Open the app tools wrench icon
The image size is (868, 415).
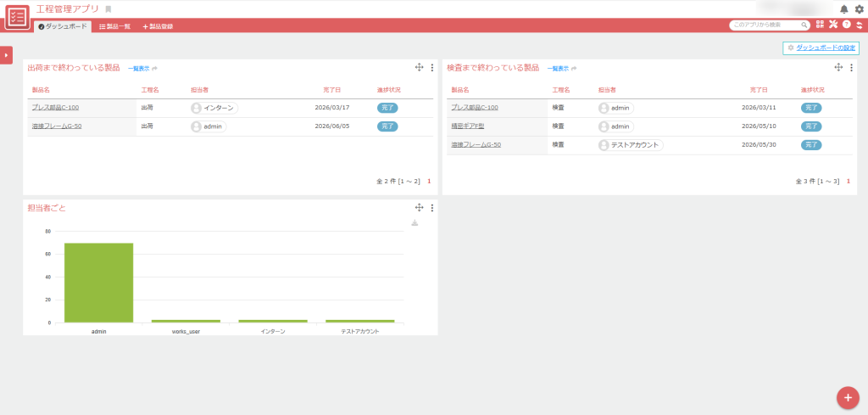(x=833, y=25)
